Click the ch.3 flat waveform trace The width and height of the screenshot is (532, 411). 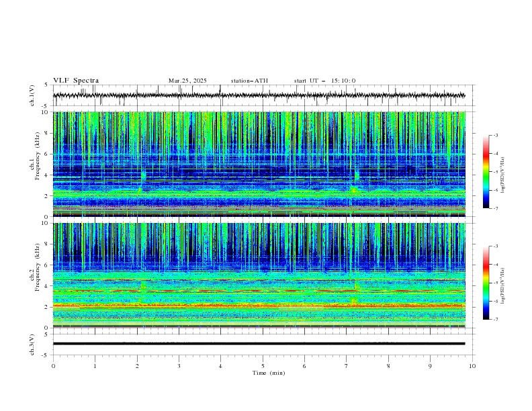(259, 344)
